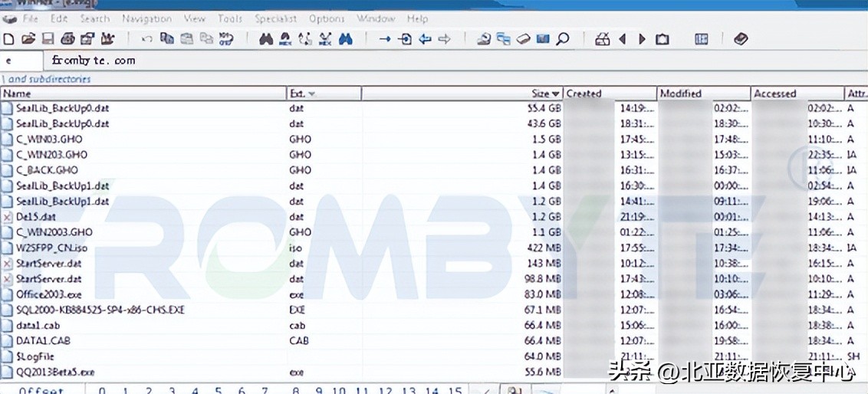Open the Specialist menu
Viewport: 868px width, 394px height.
[x=276, y=18]
